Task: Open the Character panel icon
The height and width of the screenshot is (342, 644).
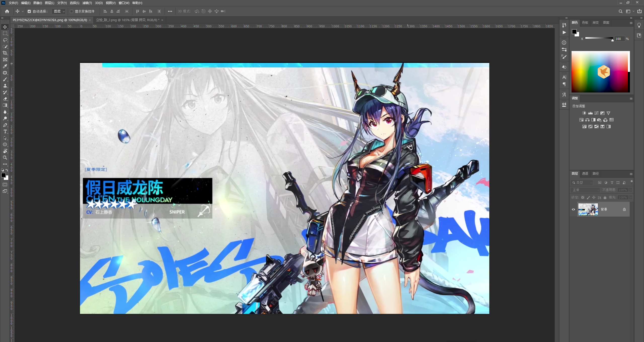Action: 564,77
